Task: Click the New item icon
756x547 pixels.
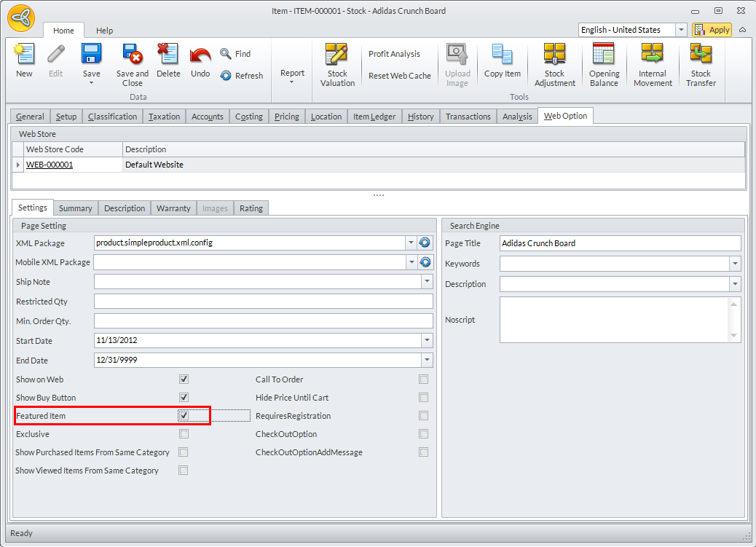Action: pos(24,60)
